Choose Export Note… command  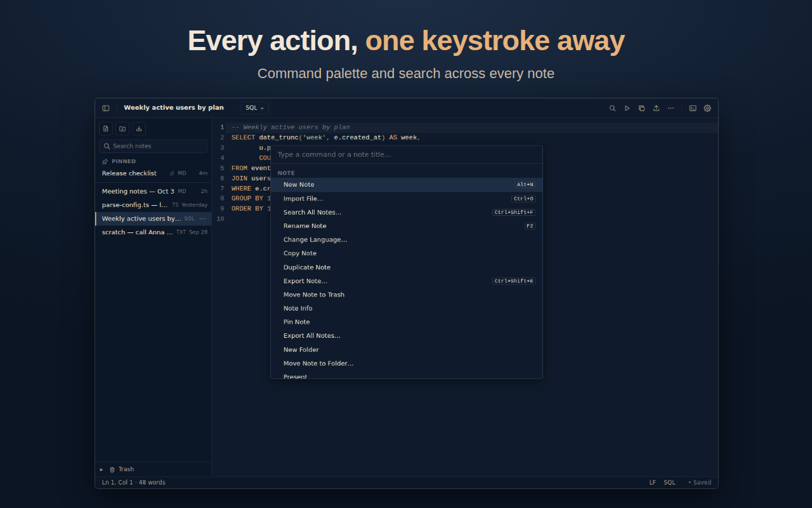coord(407,281)
